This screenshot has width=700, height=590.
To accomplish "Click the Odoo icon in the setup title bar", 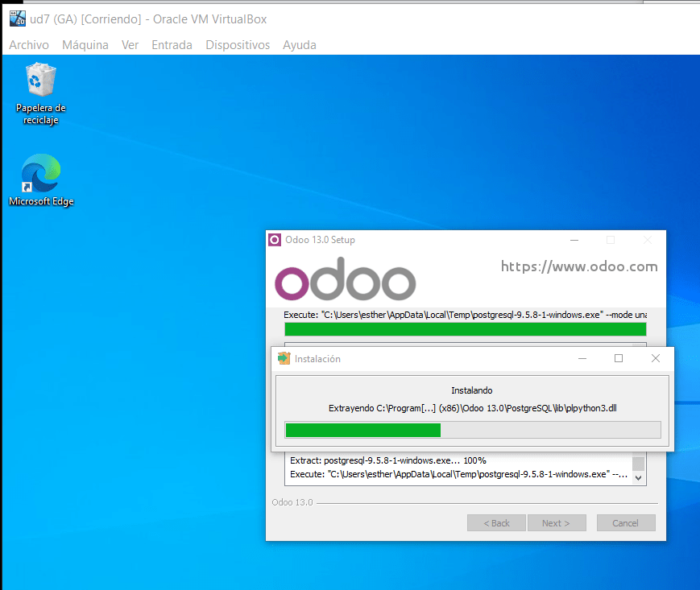I will point(275,239).
